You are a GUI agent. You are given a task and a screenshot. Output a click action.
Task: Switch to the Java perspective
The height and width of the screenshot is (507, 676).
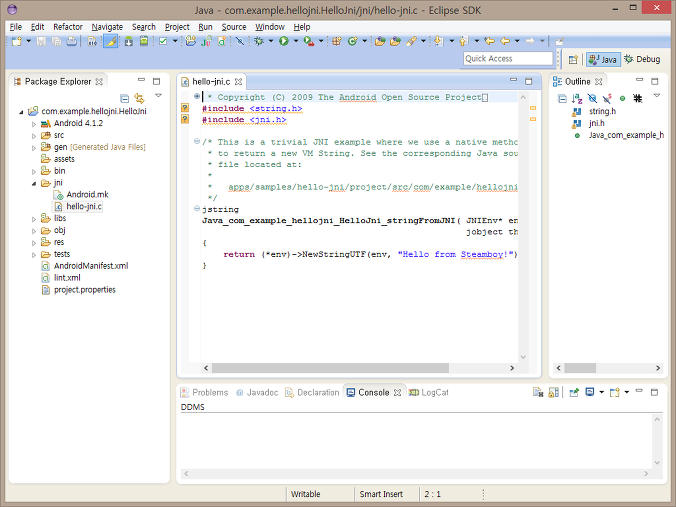(x=603, y=59)
